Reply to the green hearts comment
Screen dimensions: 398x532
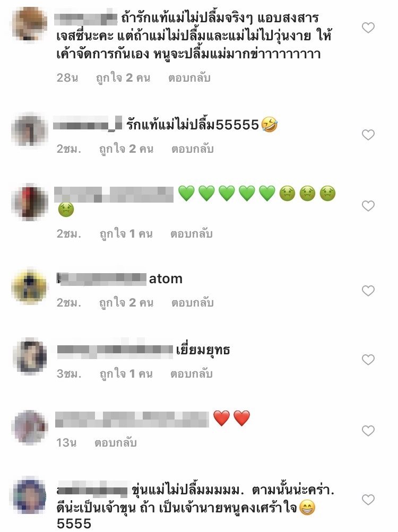point(192,234)
